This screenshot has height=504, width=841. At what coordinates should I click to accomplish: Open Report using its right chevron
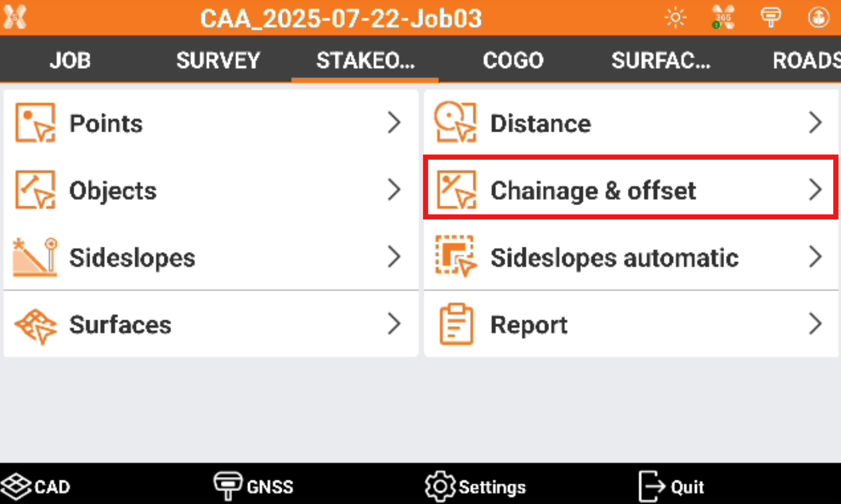815,324
